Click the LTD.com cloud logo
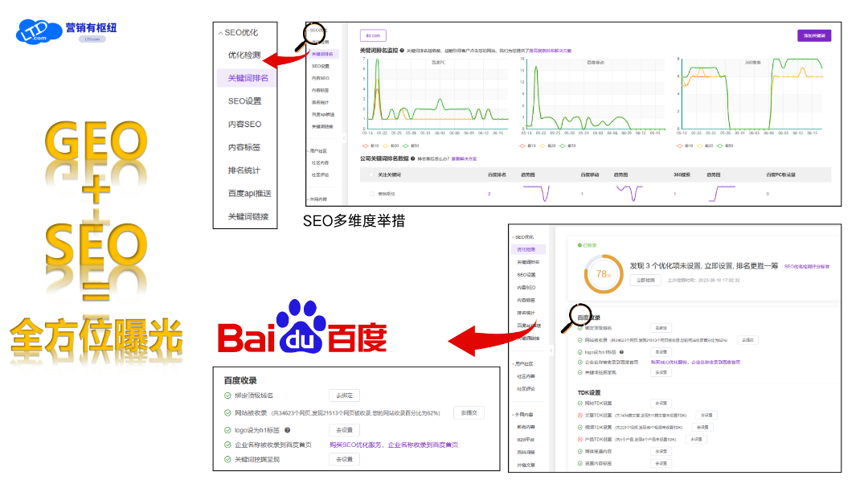Screen dimensions: 868x488 [39, 31]
